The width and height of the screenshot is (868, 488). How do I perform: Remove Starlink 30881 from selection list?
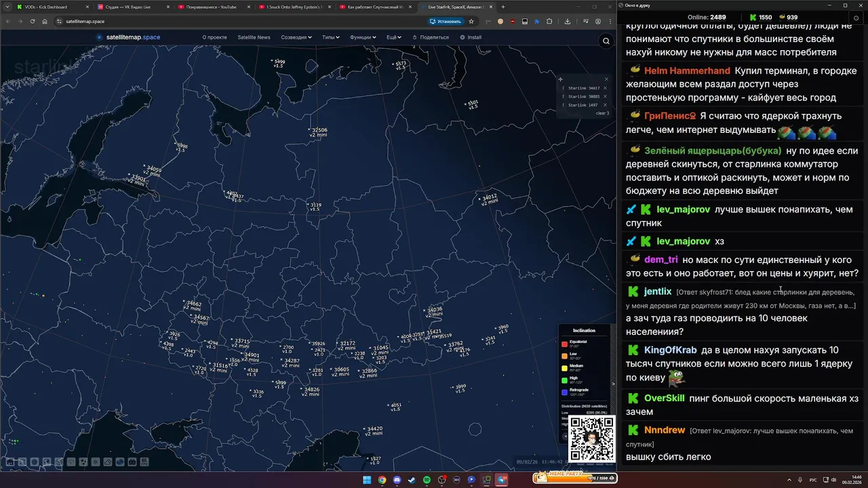click(x=605, y=96)
